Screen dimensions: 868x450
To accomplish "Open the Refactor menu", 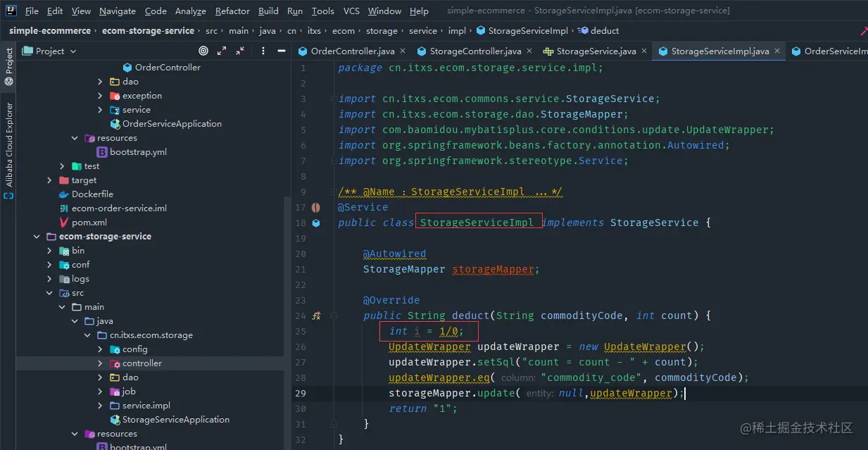I will (232, 11).
